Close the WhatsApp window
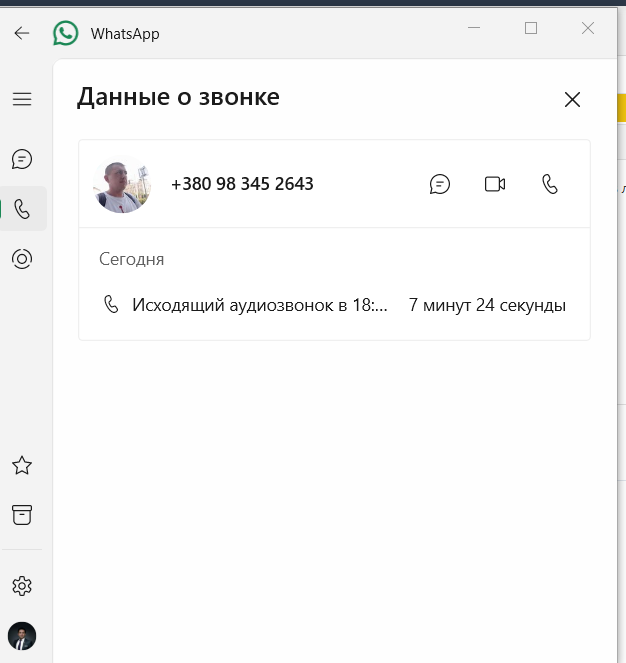This screenshot has width=626, height=663. [x=588, y=28]
